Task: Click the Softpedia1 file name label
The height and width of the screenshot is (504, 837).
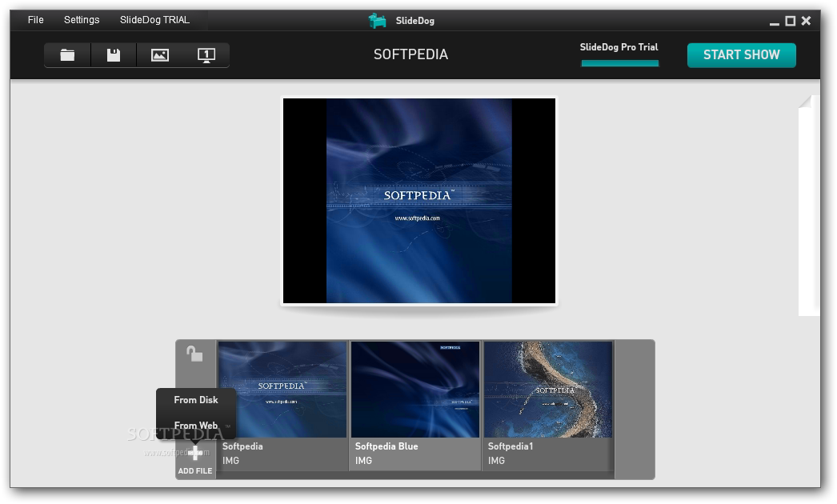Action: [x=511, y=446]
